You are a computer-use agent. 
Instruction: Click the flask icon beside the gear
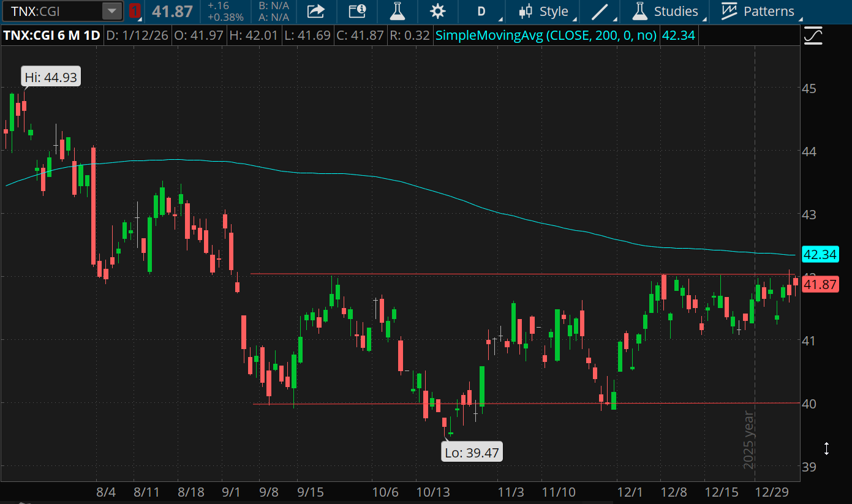click(x=398, y=11)
